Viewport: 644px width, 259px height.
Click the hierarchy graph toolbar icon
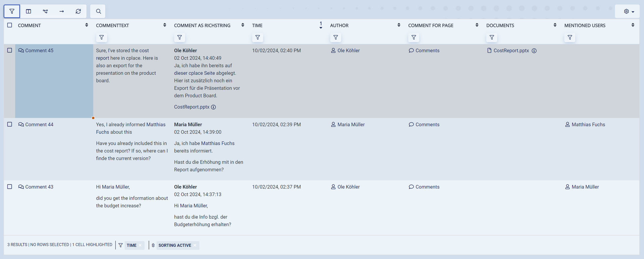(x=45, y=11)
